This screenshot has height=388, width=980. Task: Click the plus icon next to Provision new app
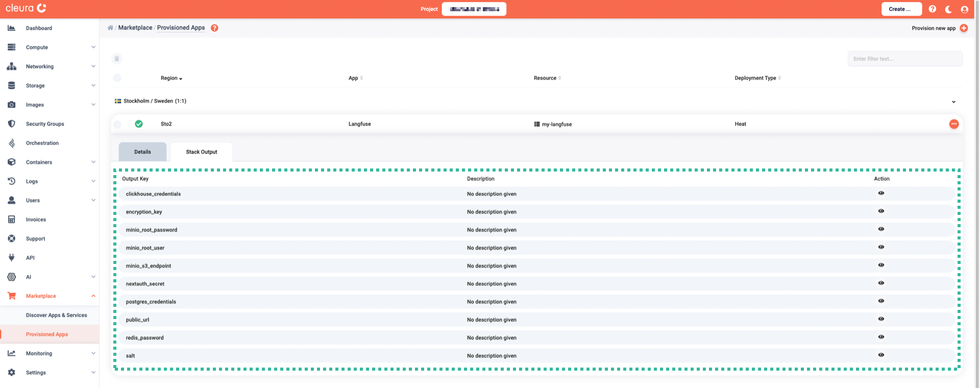coord(964,28)
